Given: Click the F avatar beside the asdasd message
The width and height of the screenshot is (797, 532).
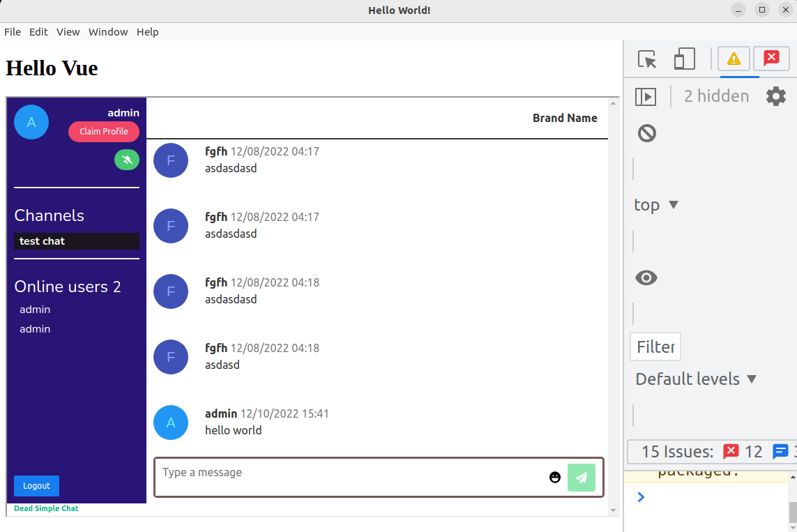Looking at the screenshot, I should (171, 357).
